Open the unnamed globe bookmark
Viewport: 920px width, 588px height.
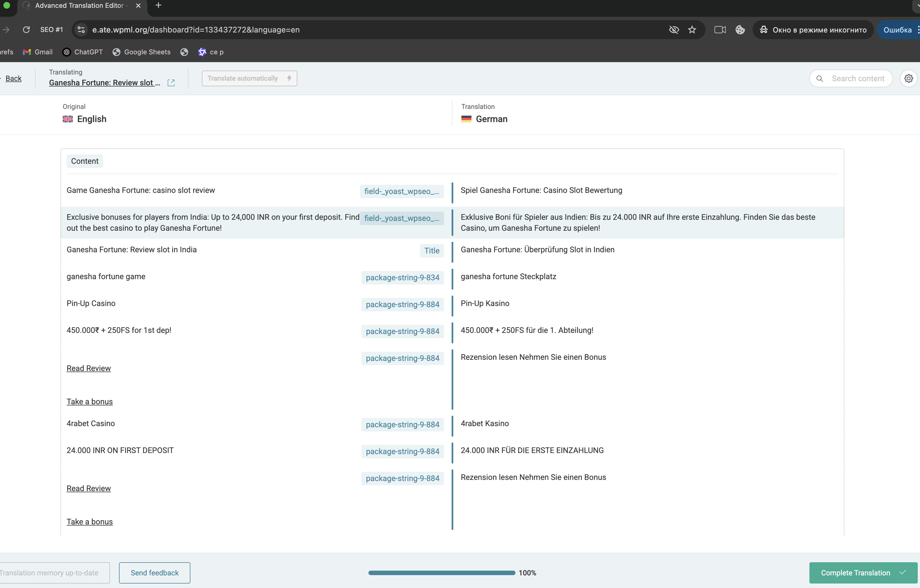pos(184,52)
